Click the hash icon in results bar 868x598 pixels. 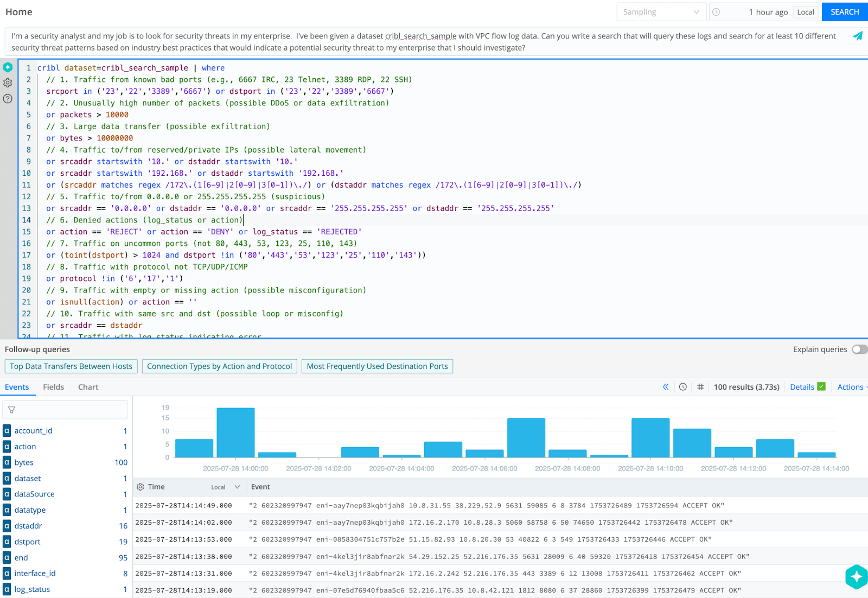(700, 387)
